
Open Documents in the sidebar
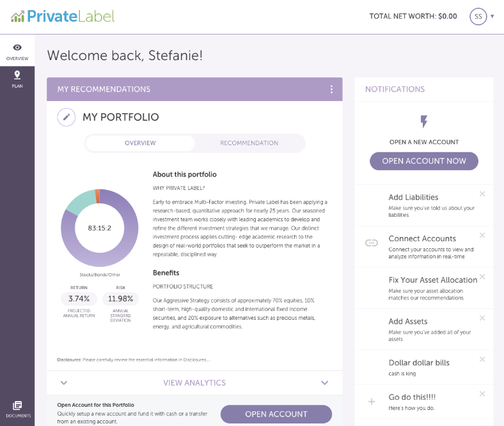pyautogui.click(x=17, y=409)
